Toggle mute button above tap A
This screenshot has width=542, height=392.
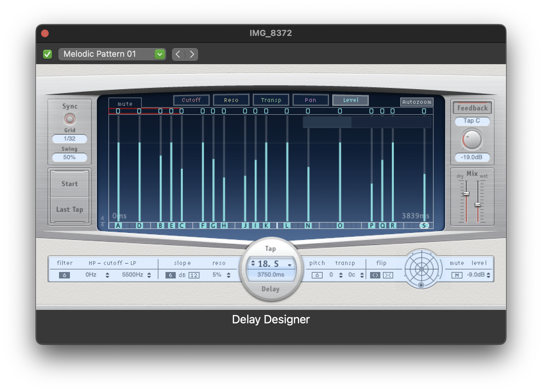[118, 111]
